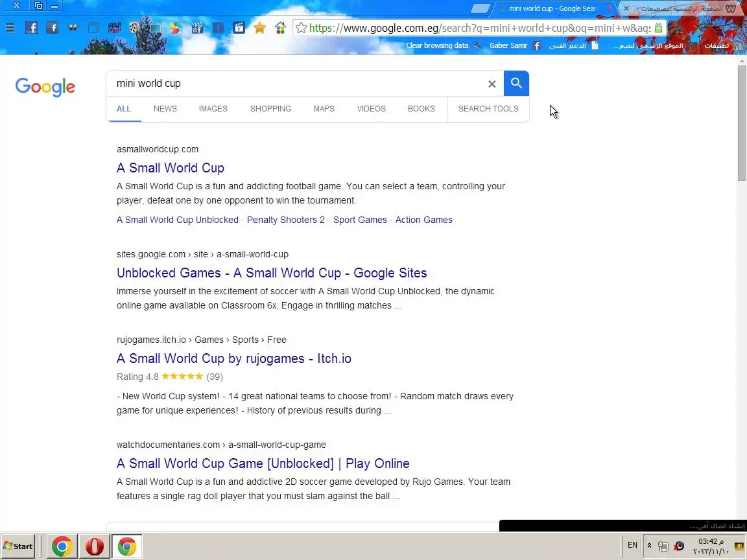Click the blue magnifier search button

tap(516, 84)
